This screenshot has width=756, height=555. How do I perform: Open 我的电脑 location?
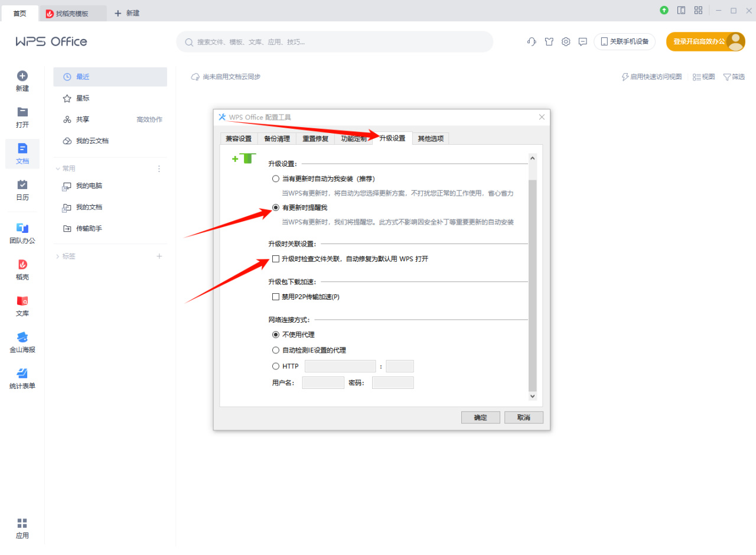click(x=110, y=186)
